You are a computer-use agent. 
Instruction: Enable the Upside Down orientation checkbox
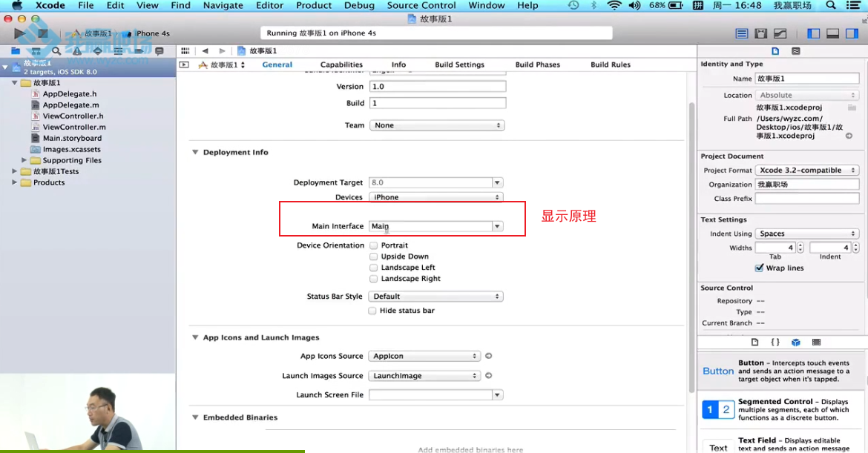point(374,257)
